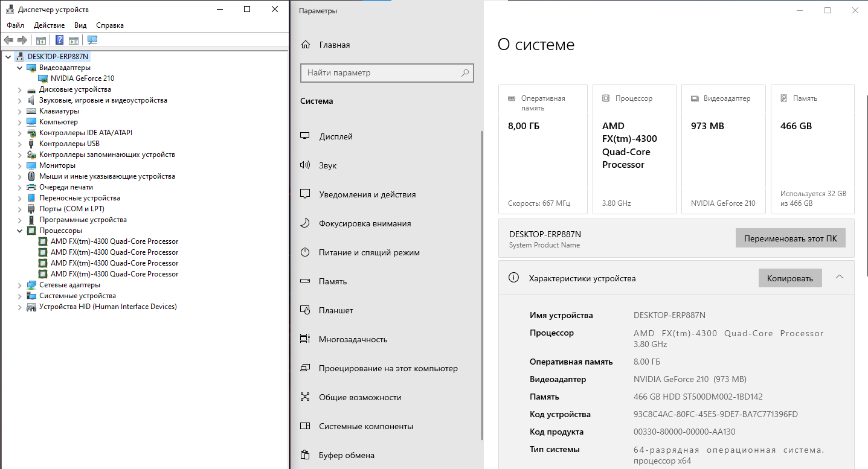Open the Действие menu

tap(50, 25)
